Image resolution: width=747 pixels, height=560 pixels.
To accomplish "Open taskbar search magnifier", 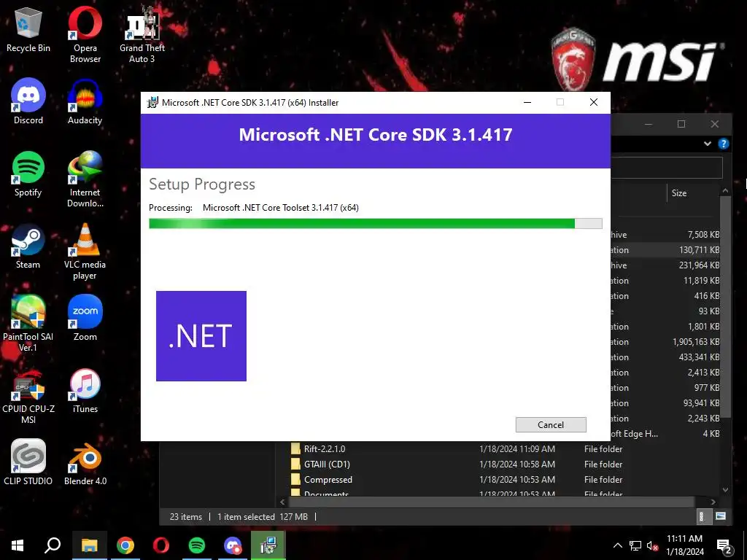I will (53, 545).
